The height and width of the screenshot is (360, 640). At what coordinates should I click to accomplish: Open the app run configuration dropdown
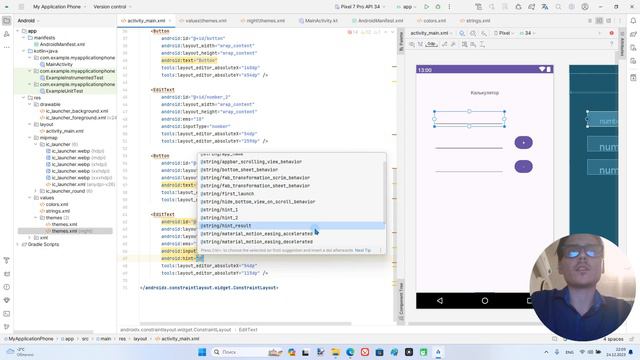click(x=407, y=7)
